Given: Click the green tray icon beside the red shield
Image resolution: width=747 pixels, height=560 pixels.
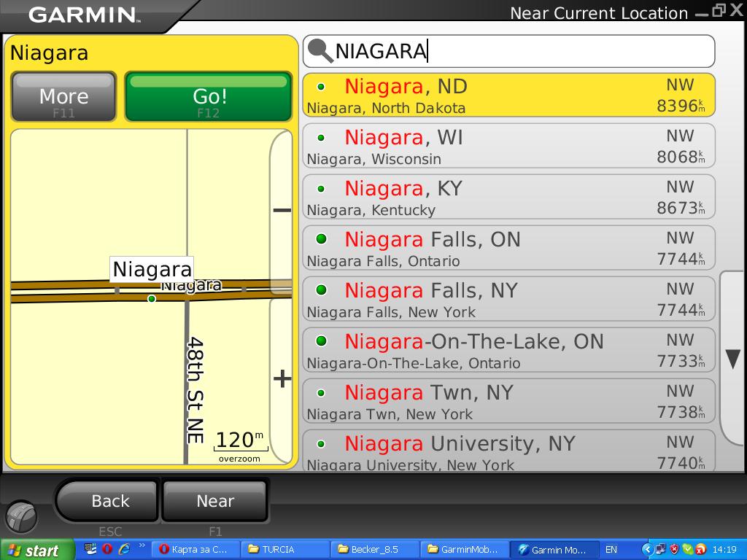Looking at the screenshot, I should 687,550.
